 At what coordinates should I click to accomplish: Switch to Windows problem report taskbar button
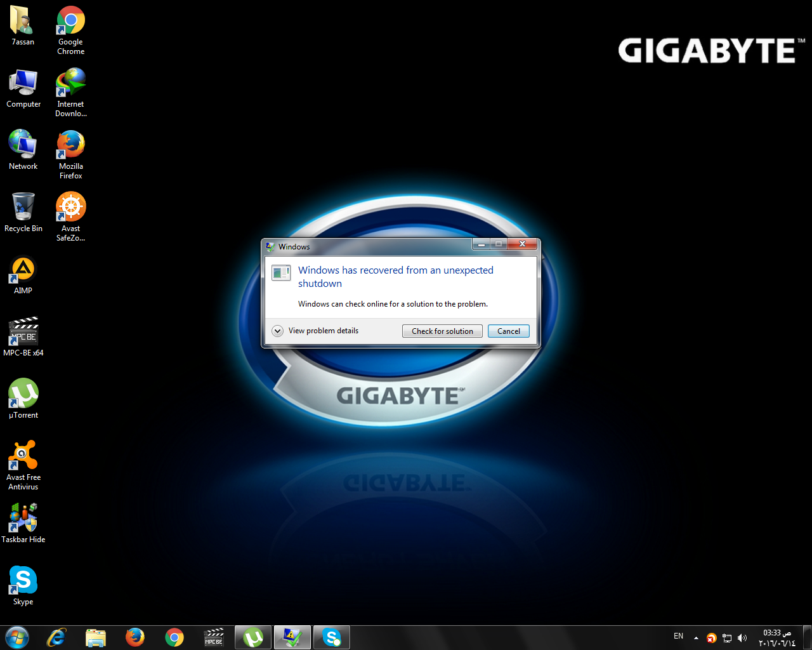[x=292, y=637]
